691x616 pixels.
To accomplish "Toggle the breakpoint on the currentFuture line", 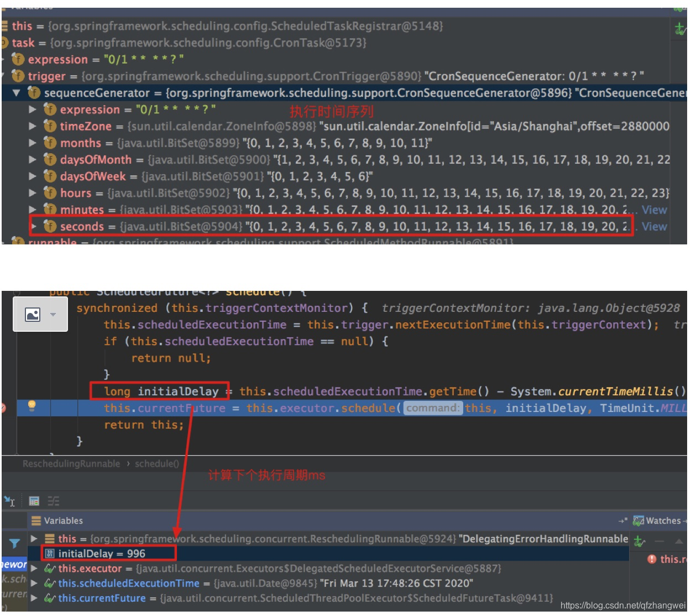I will (x=4, y=408).
